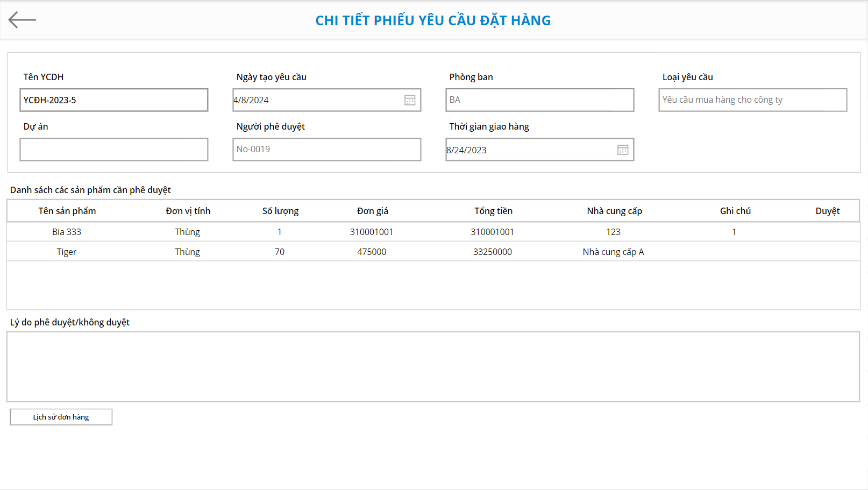Screen dimensions: 868x490
Task: Open Lịch sử đơn hàng
Action: tap(61, 417)
